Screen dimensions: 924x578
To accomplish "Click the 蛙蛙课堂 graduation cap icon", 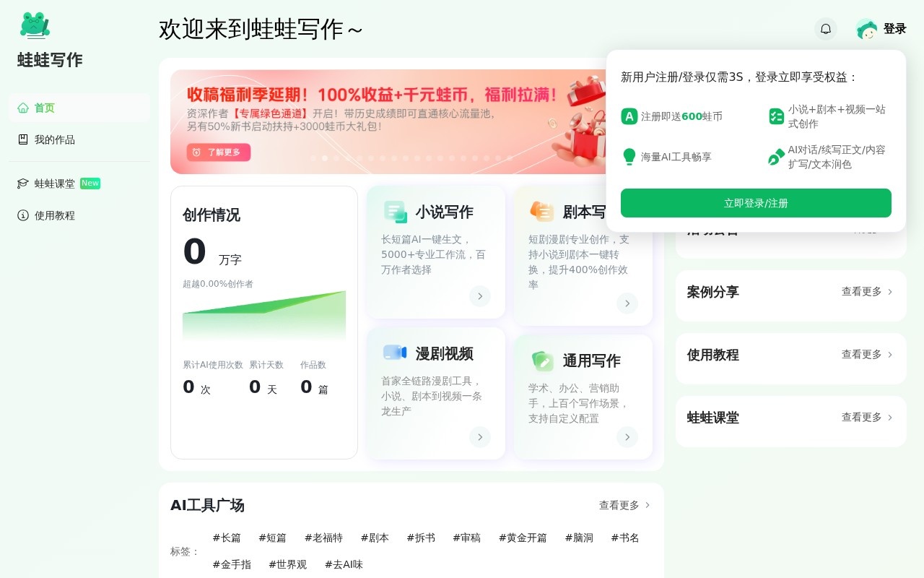I will pos(23,184).
